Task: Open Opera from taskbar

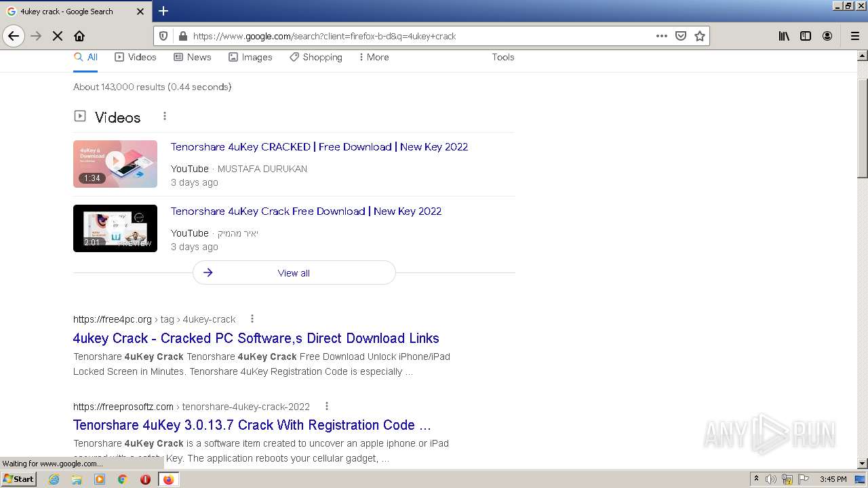Action: point(145,479)
